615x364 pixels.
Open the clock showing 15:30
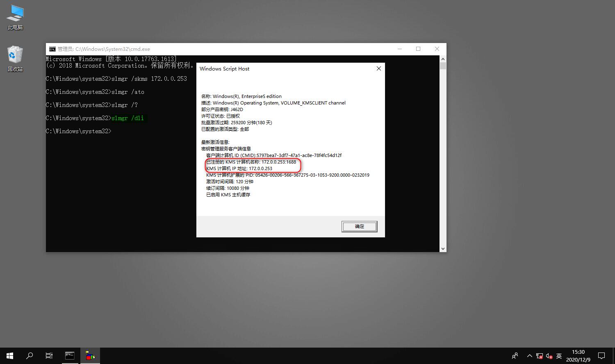578,356
